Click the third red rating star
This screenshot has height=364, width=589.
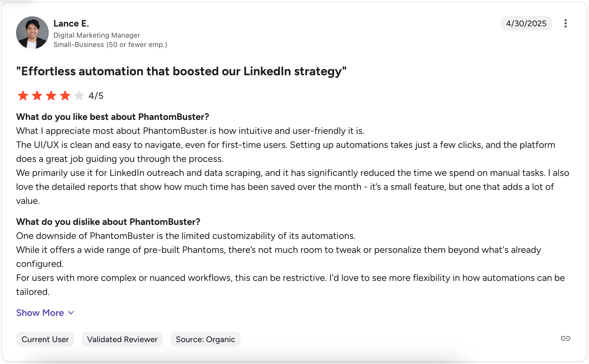click(x=51, y=96)
